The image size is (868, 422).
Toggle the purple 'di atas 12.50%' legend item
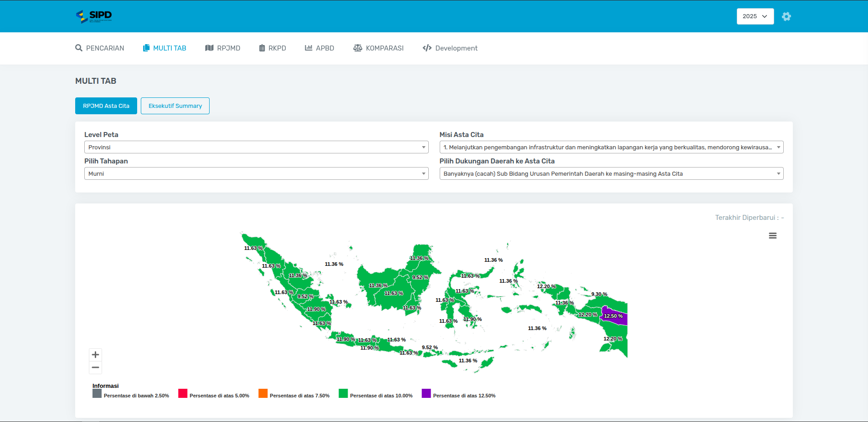tap(464, 396)
